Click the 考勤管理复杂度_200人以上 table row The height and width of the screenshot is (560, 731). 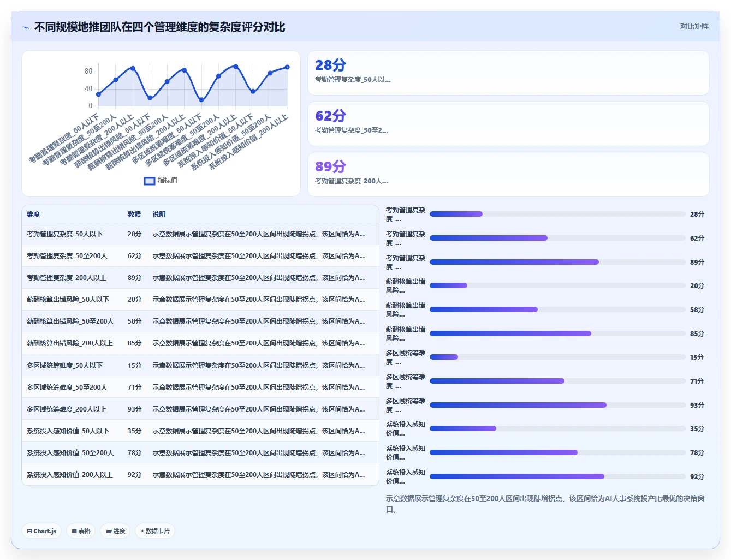200,278
